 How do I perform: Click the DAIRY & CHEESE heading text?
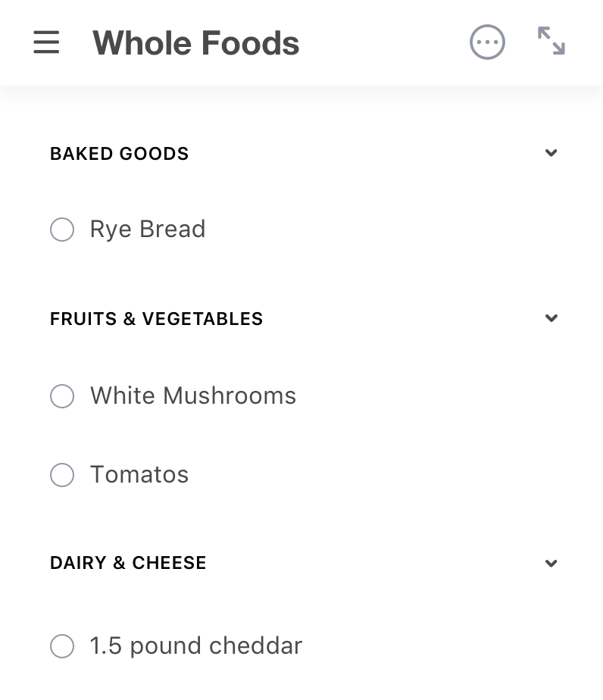(x=128, y=563)
